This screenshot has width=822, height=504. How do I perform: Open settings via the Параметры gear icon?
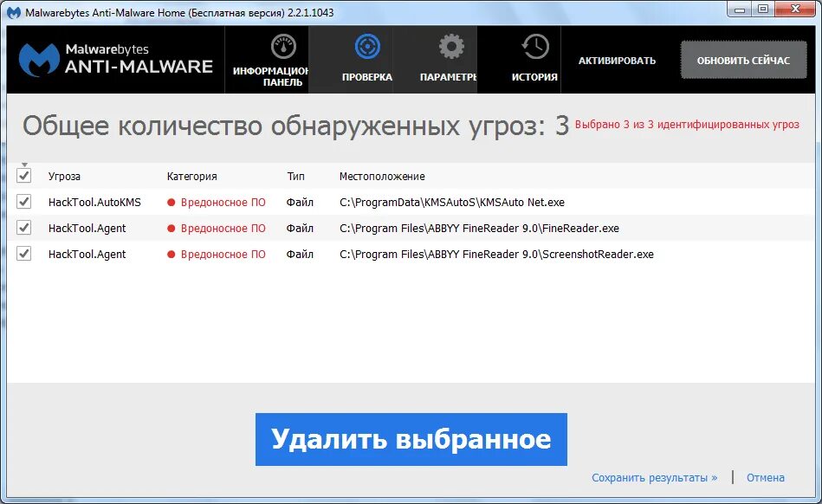pos(450,46)
